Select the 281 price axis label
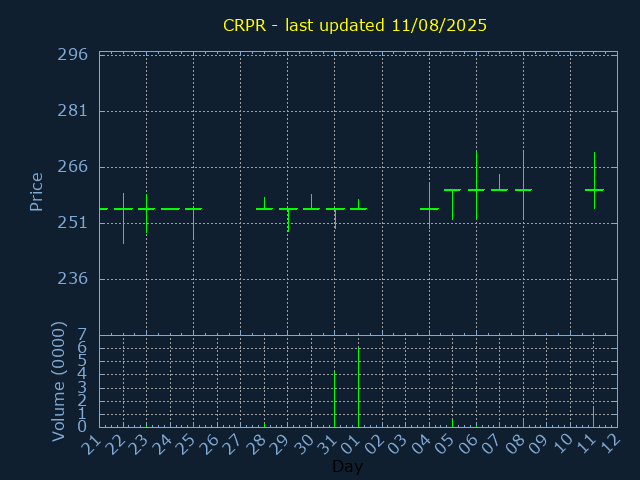 (72, 111)
